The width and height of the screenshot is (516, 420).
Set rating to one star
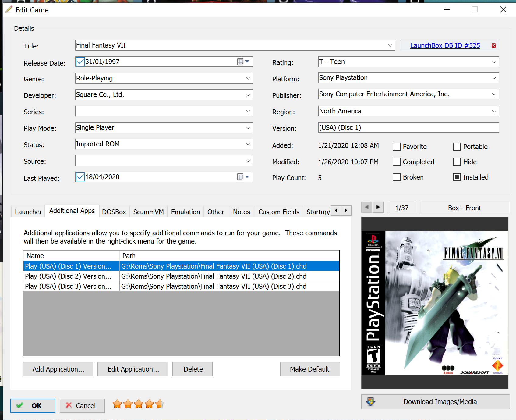(x=117, y=404)
